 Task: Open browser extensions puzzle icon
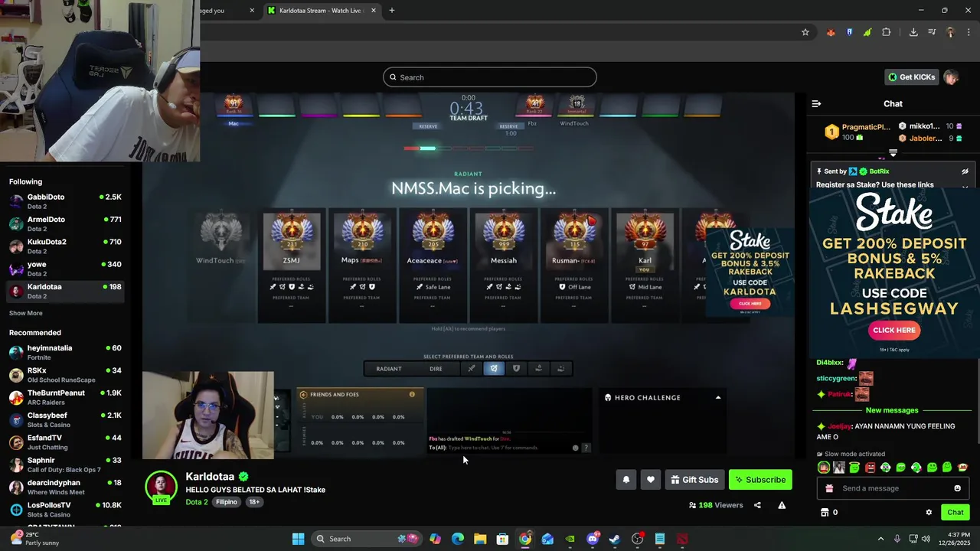click(x=886, y=32)
